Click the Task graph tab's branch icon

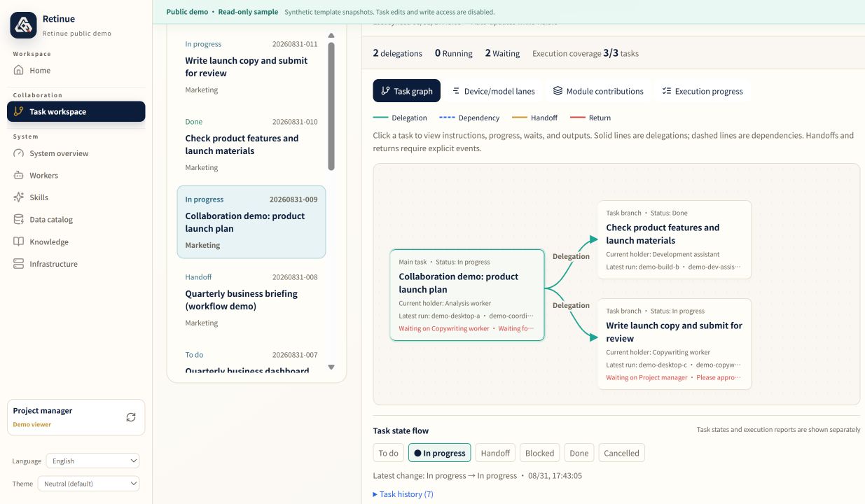pyautogui.click(x=385, y=91)
